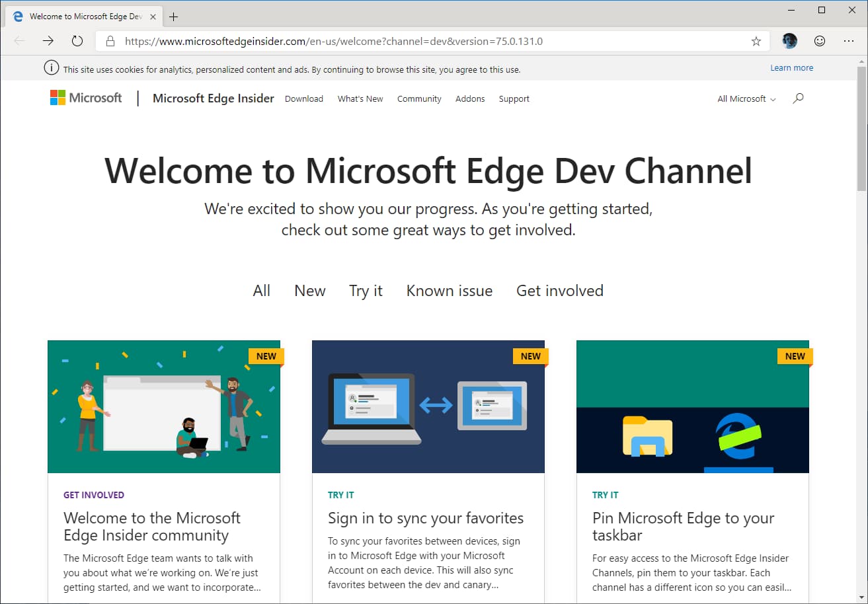Screen dimensions: 868x604
Task: Click the forward navigation arrow
Action: point(48,41)
